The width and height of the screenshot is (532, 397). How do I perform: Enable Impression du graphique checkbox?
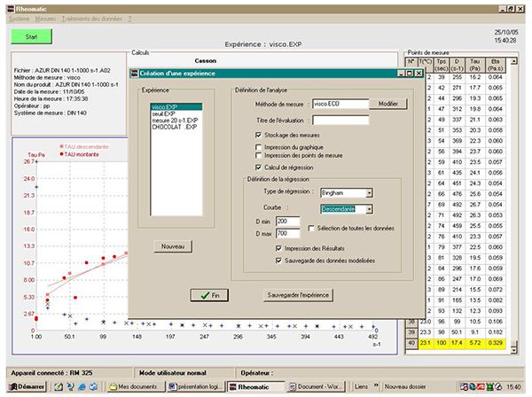[259, 147]
